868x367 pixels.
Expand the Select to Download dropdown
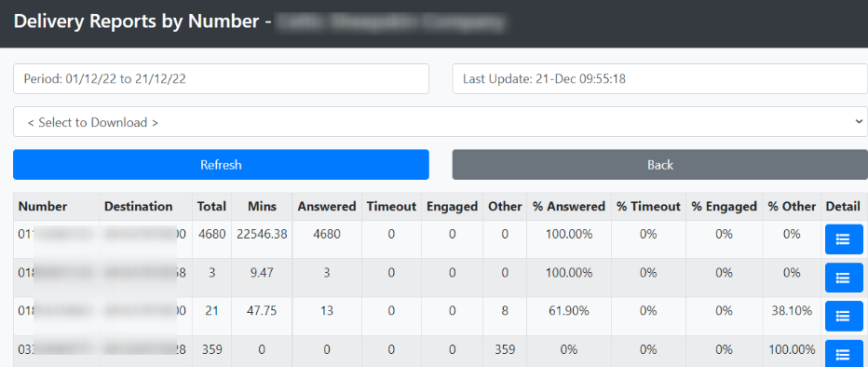tap(441, 122)
